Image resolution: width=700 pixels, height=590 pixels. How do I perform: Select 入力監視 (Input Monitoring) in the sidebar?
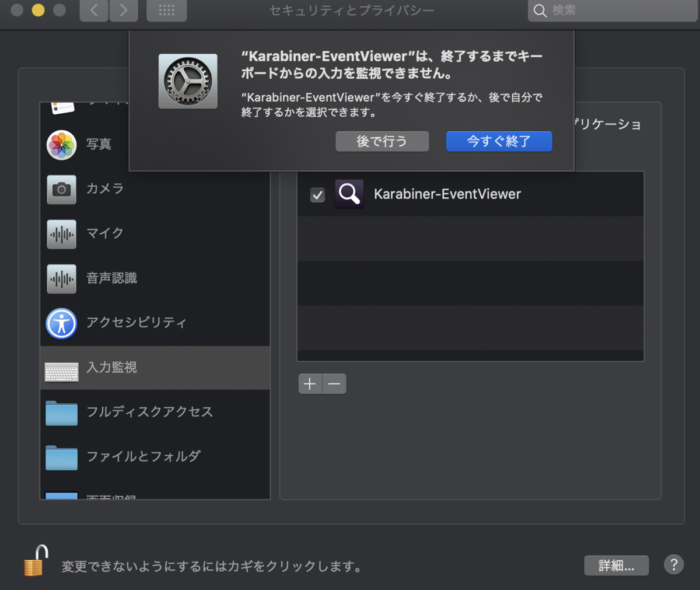[155, 368]
